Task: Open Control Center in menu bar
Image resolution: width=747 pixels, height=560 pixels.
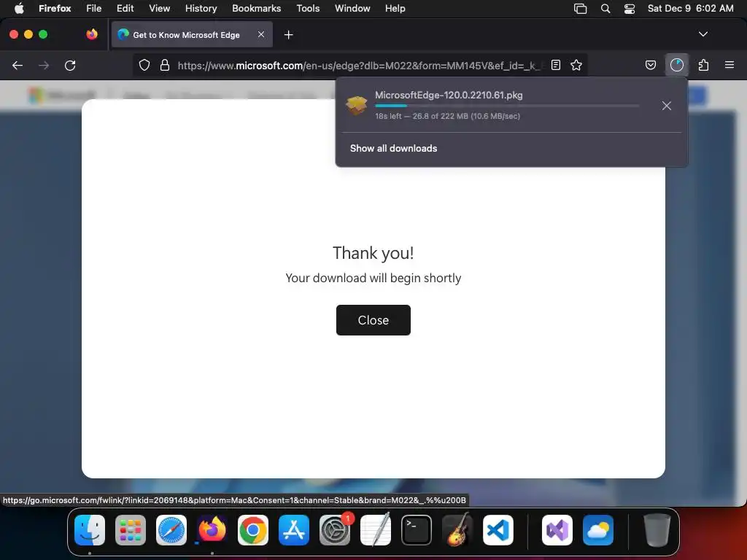Action: 630,9
